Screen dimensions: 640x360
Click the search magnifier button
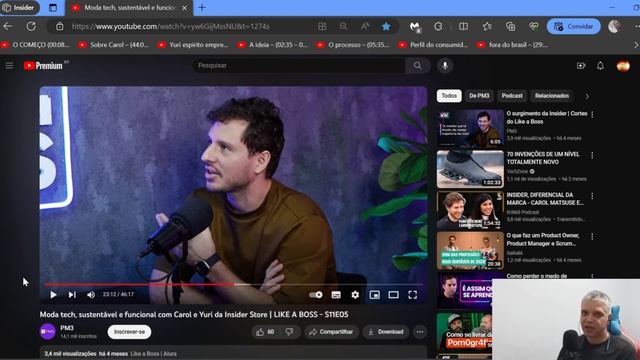(418, 65)
